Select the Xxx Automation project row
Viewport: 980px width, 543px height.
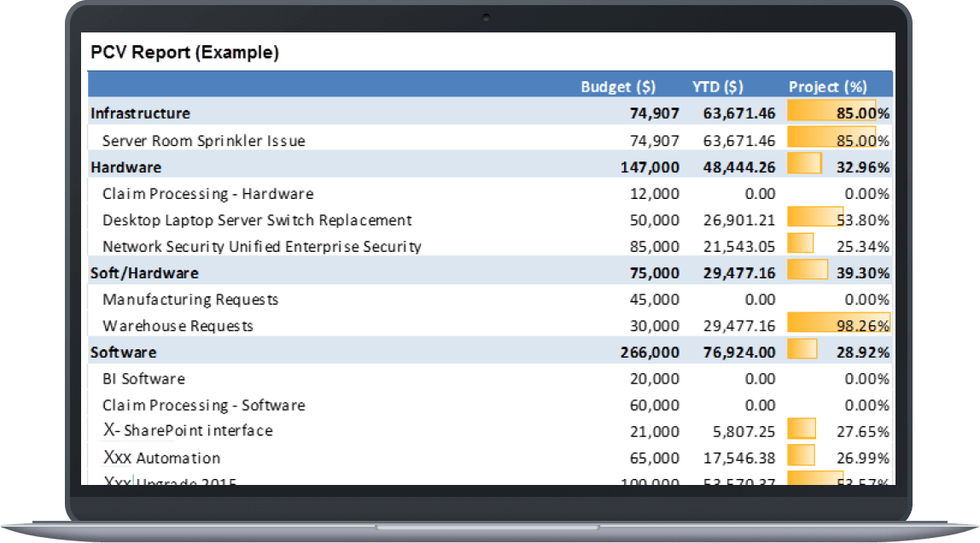[x=161, y=458]
